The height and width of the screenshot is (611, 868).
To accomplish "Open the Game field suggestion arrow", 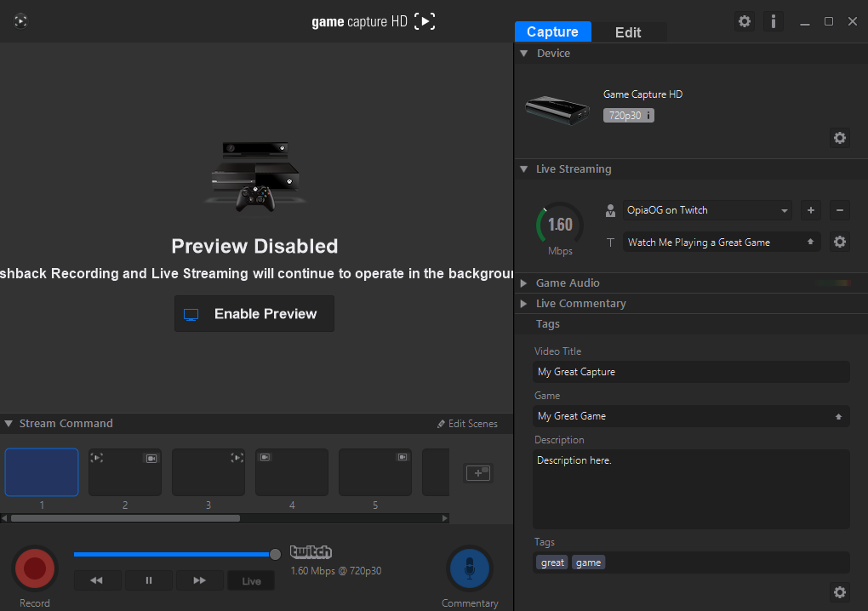I will click(x=839, y=416).
